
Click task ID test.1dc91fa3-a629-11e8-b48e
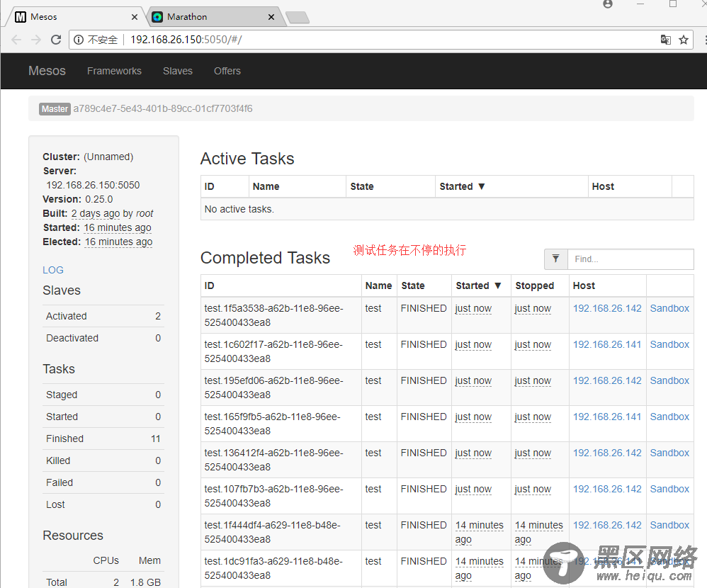coord(273,568)
